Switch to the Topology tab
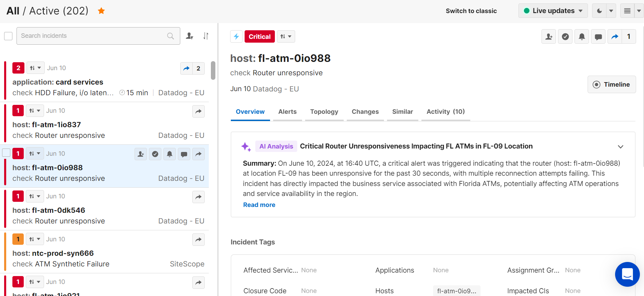 [x=324, y=112]
